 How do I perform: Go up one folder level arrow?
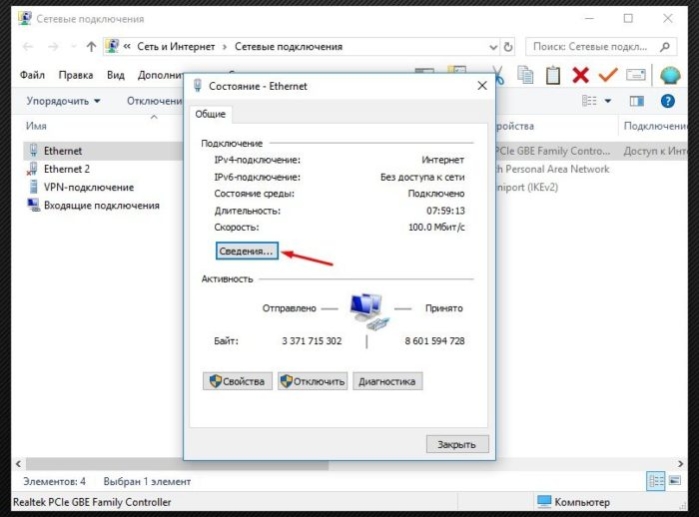(x=91, y=46)
